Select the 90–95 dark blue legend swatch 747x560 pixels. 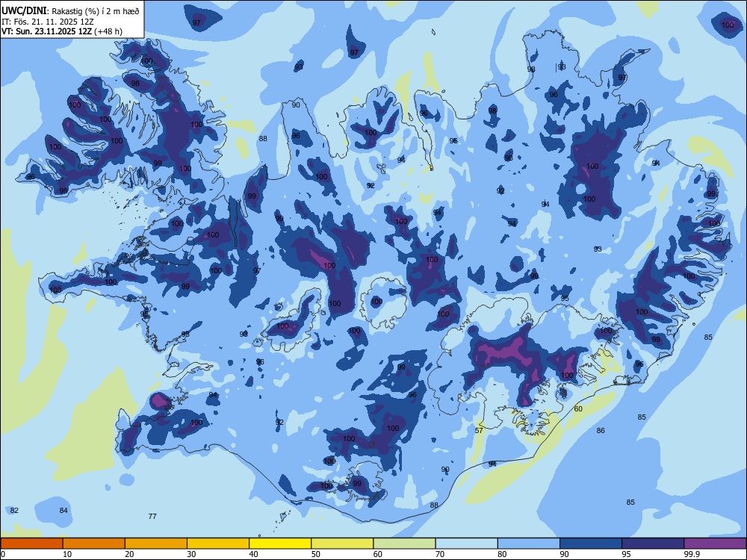click(591, 544)
